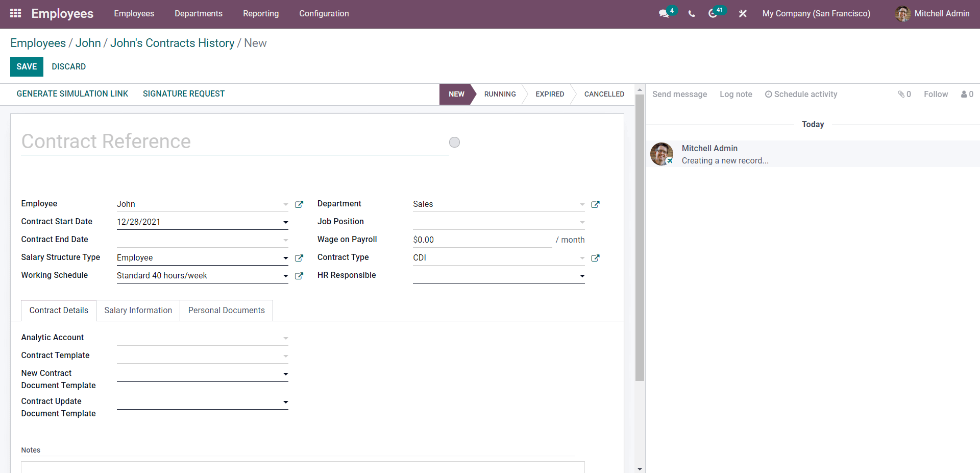Open the Salary Structure Type external link icon
This screenshot has width=980, height=473.
[x=299, y=258]
